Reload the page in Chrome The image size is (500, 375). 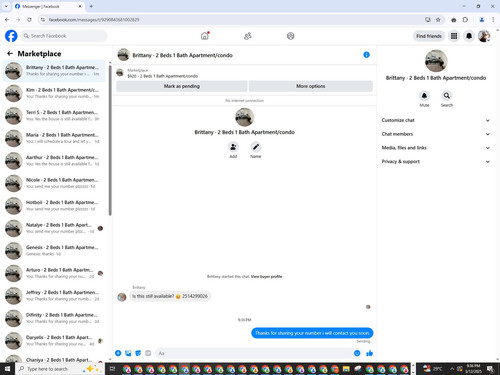tap(29, 20)
